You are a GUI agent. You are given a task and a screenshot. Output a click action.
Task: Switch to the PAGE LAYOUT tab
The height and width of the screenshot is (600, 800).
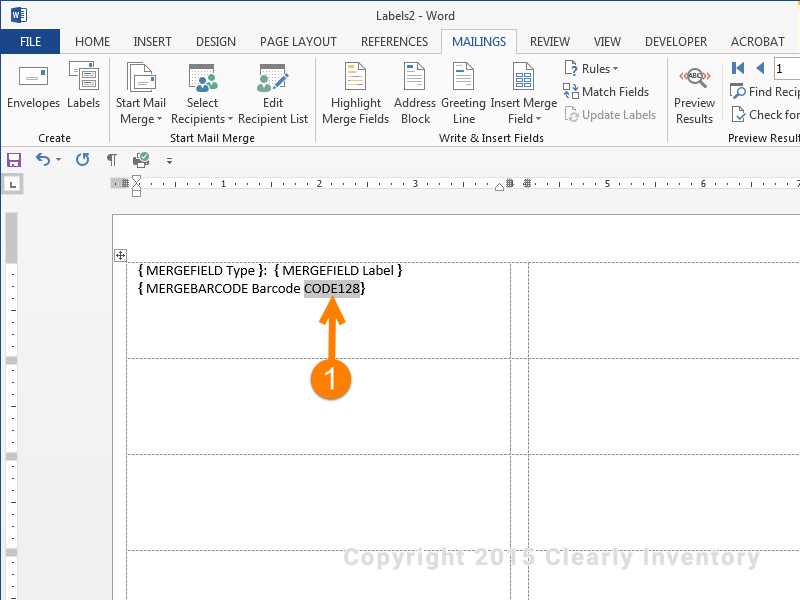(x=298, y=42)
